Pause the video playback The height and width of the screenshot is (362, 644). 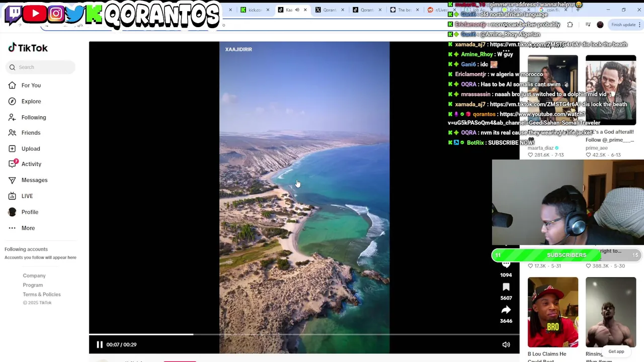[x=100, y=345]
